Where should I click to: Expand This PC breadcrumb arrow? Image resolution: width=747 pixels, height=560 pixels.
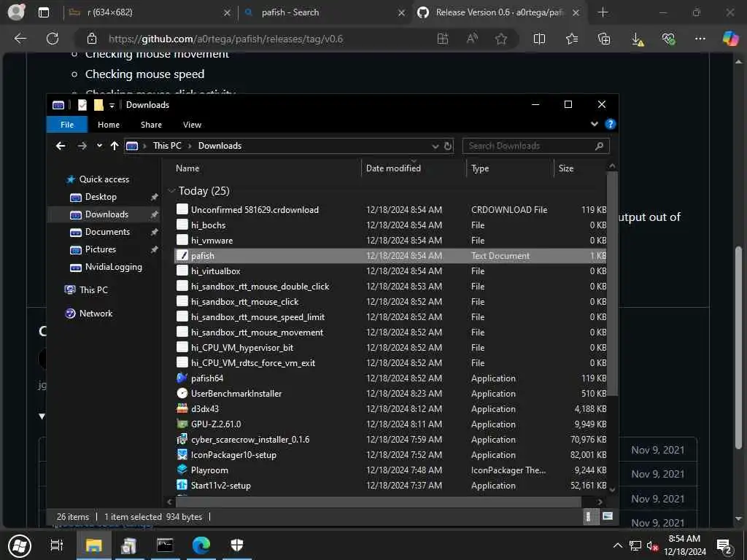click(190, 146)
